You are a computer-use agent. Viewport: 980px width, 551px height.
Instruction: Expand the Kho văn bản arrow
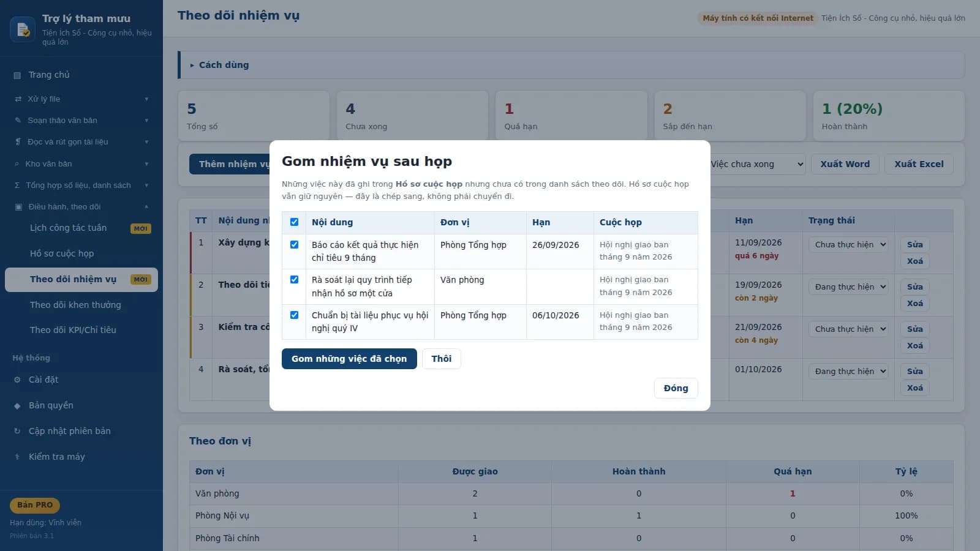(146, 164)
